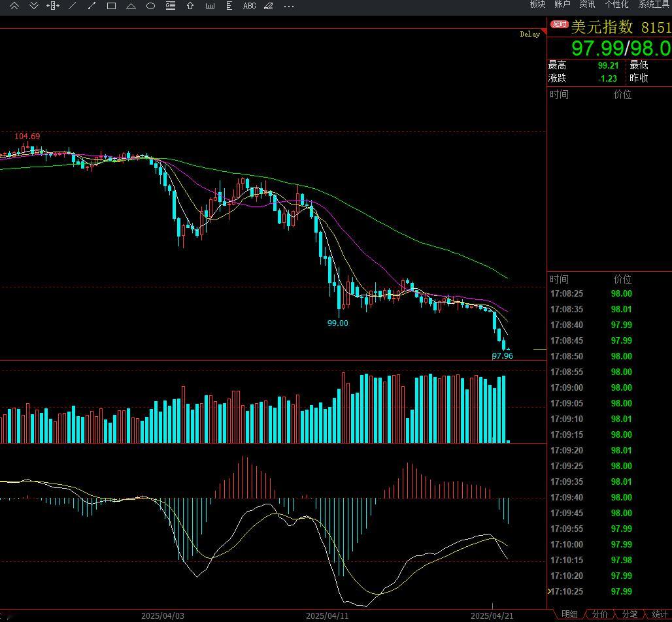Select the line segment with endpoints tool
The width and height of the screenshot is (672, 622).
coord(92,6)
